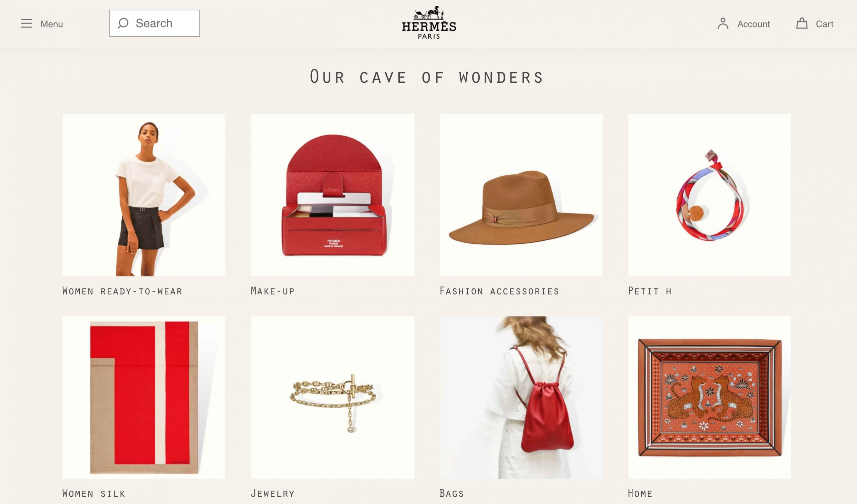
Task: Open the Fashion accessories category label
Action: pyautogui.click(x=499, y=291)
